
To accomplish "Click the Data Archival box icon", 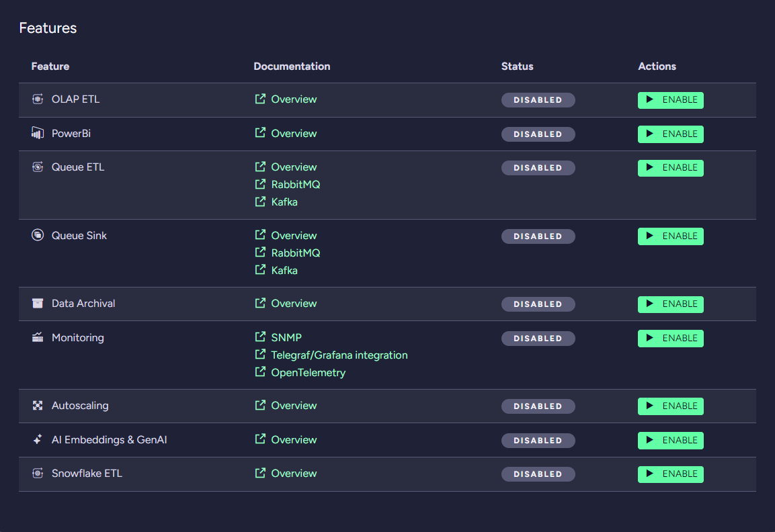I will point(38,304).
